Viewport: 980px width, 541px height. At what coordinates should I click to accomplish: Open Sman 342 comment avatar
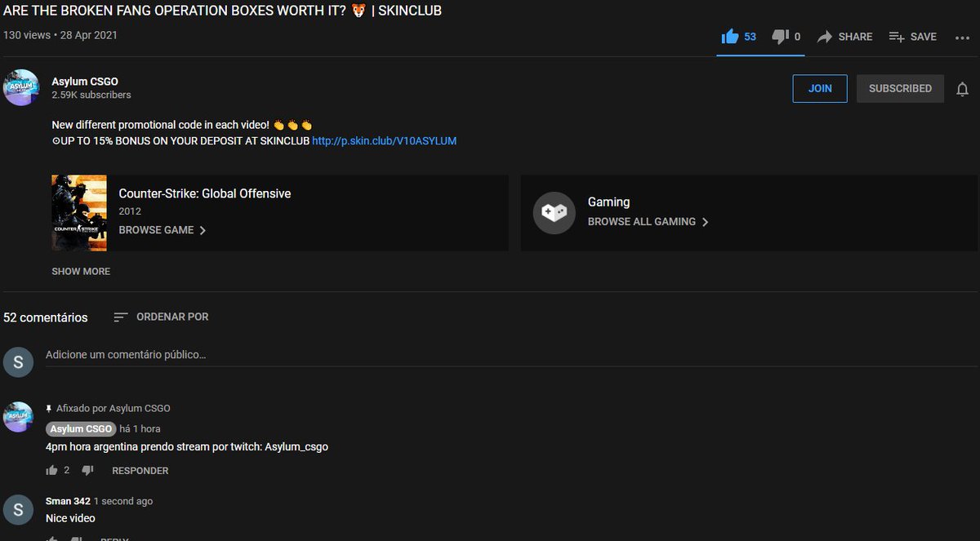[x=18, y=509]
